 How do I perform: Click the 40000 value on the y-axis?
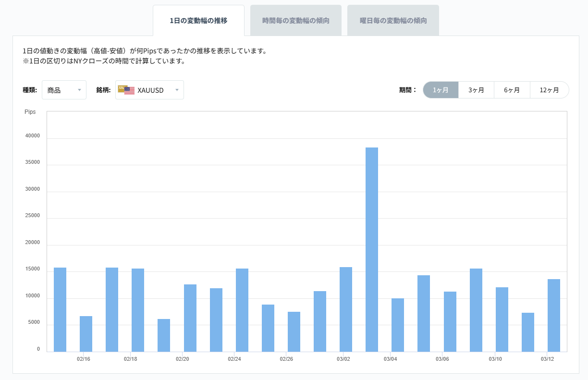[33, 135]
